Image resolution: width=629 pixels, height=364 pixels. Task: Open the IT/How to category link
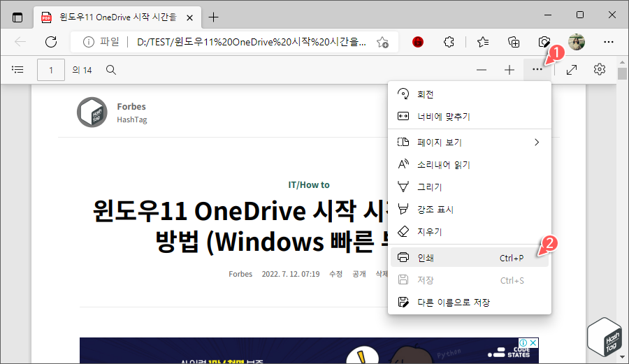click(x=308, y=185)
